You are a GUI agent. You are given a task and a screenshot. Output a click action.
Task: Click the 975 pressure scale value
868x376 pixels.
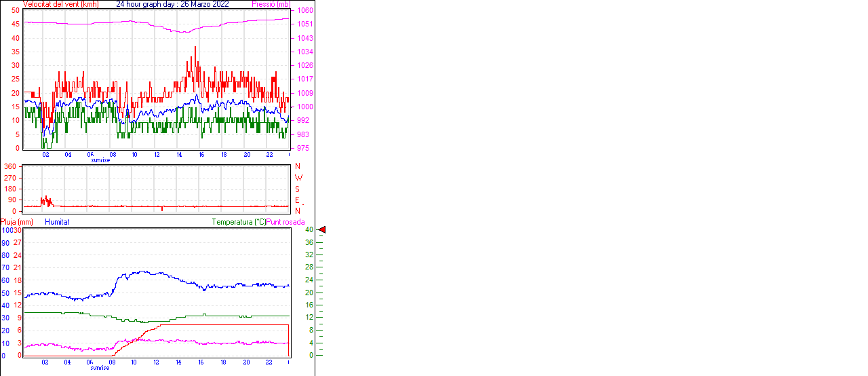[302, 148]
